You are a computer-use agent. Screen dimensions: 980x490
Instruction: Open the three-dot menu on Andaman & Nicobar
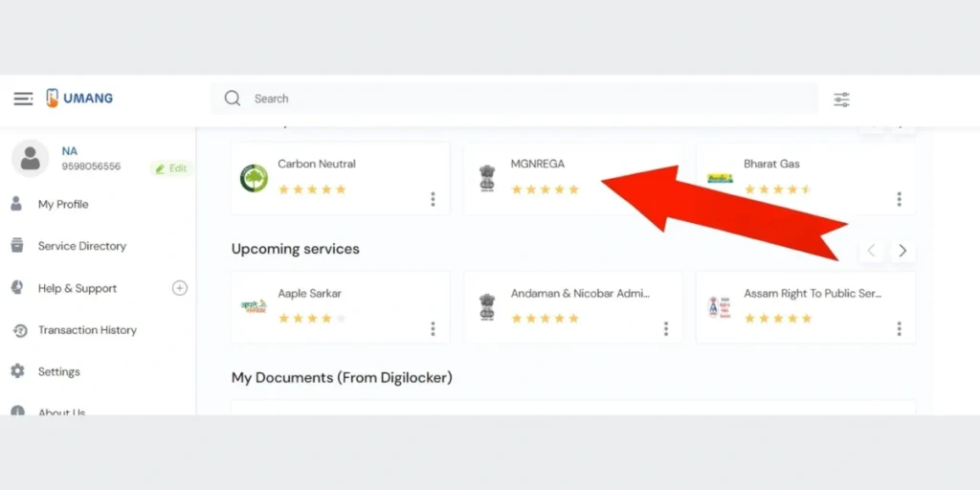(x=666, y=328)
